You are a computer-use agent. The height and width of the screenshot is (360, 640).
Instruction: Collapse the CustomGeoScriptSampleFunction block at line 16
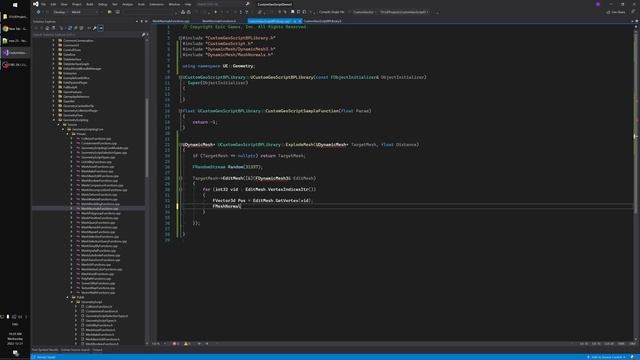point(180,111)
